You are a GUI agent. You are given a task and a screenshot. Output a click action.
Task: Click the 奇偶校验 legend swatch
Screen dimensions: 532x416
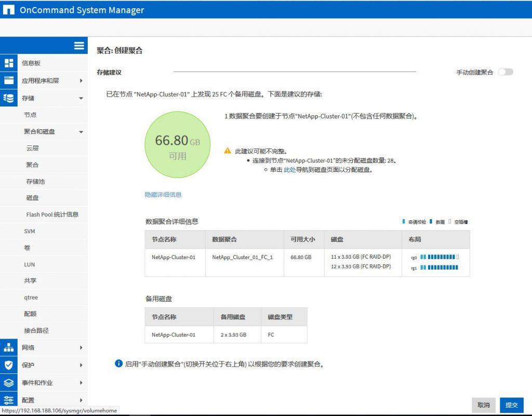coord(403,221)
